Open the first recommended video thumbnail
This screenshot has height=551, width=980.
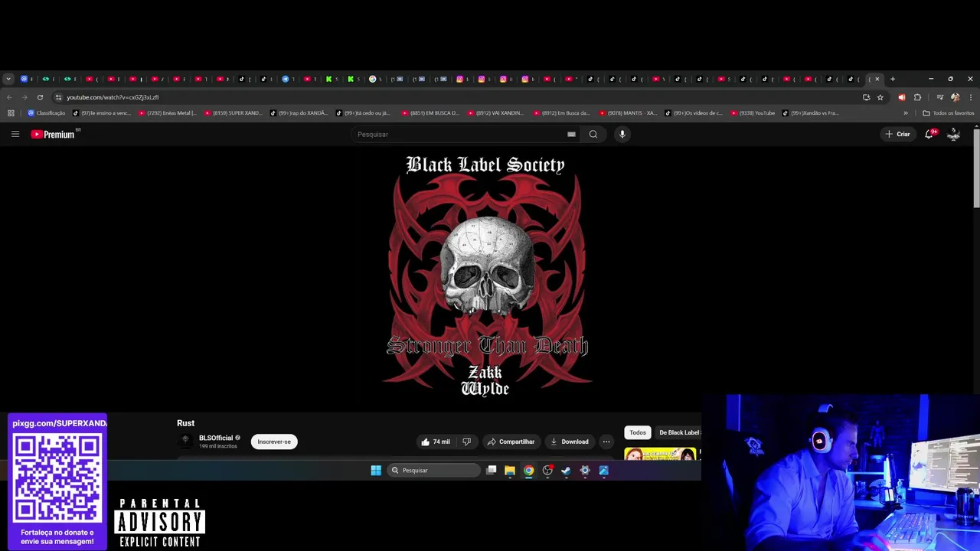point(660,454)
